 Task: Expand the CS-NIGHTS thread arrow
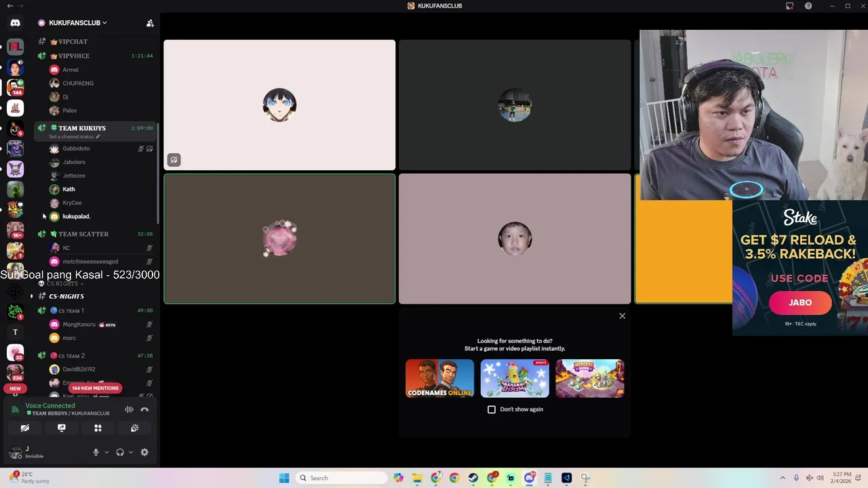(x=31, y=296)
